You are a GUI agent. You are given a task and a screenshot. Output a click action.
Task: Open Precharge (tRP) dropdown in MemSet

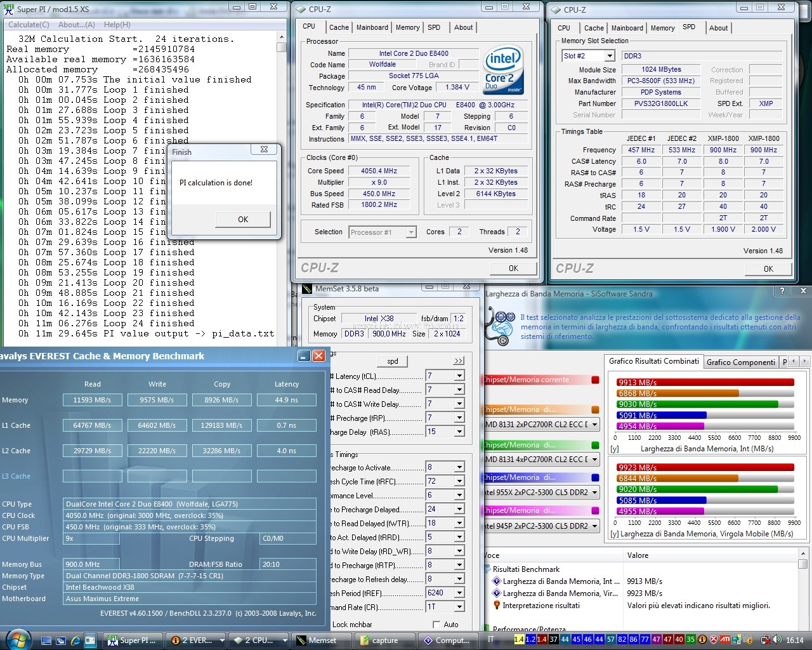click(459, 418)
